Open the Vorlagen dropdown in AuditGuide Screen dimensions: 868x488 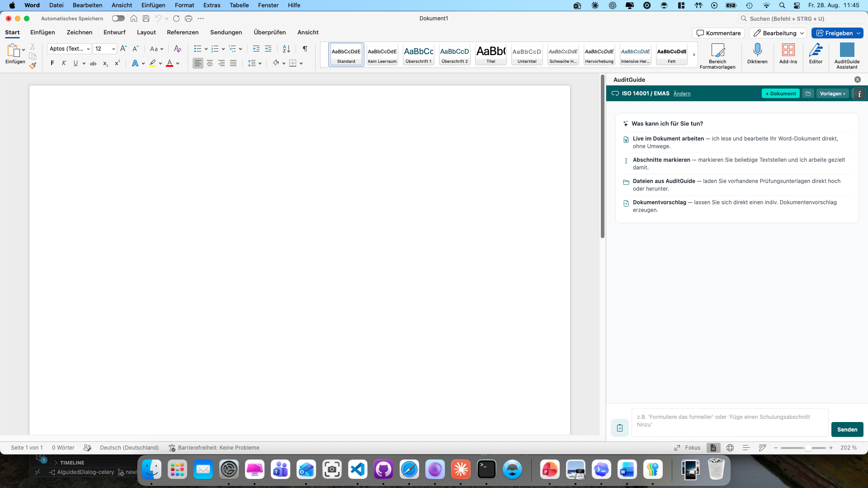pyautogui.click(x=832, y=94)
